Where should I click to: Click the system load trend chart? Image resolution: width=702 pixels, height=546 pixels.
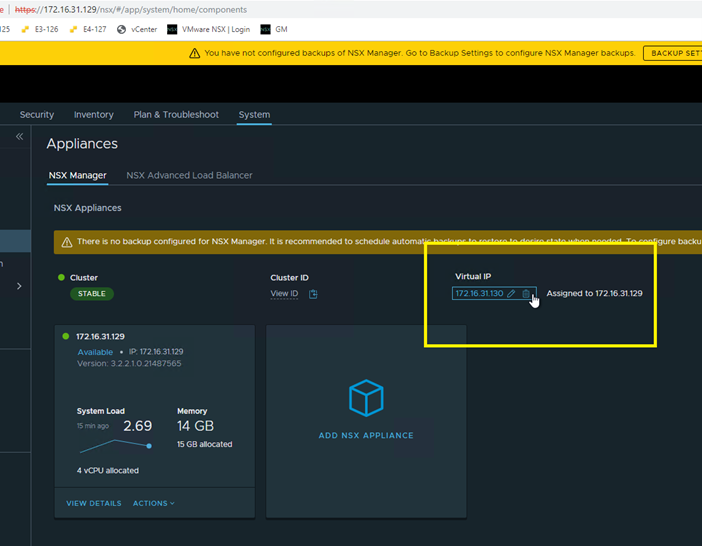click(x=116, y=446)
